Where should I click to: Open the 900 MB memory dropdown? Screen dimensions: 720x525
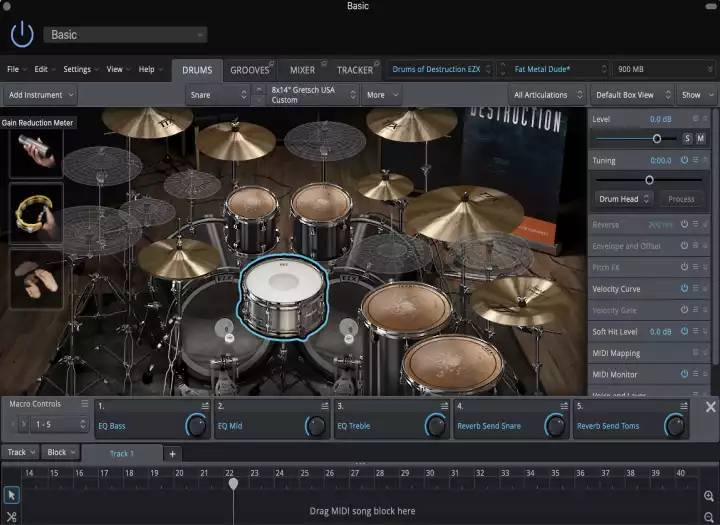point(664,69)
